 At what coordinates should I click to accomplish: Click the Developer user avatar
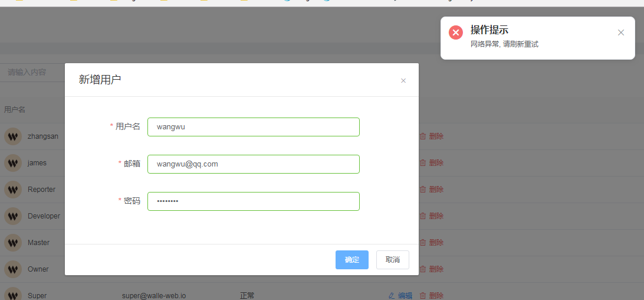(x=13, y=216)
